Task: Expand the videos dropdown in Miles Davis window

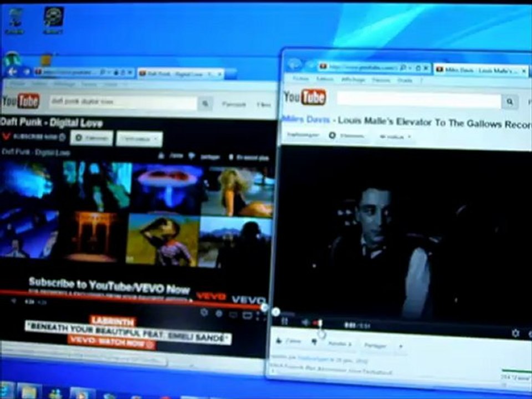Action: [x=395, y=137]
